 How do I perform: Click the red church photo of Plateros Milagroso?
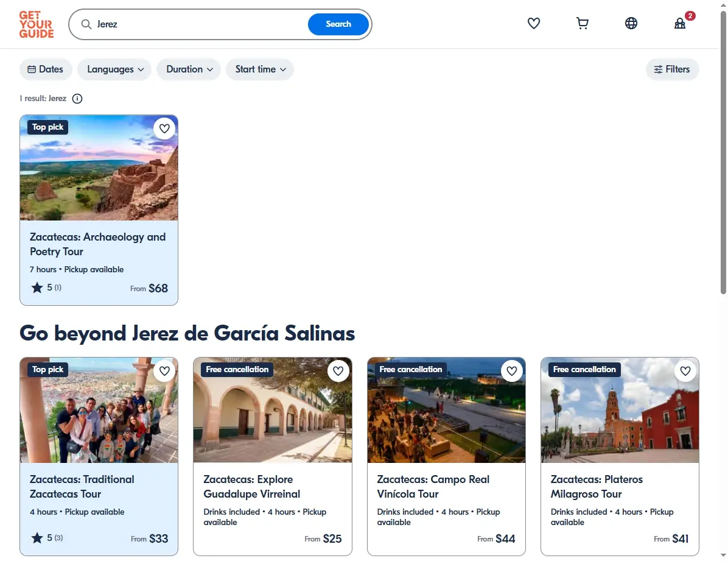tap(620, 410)
